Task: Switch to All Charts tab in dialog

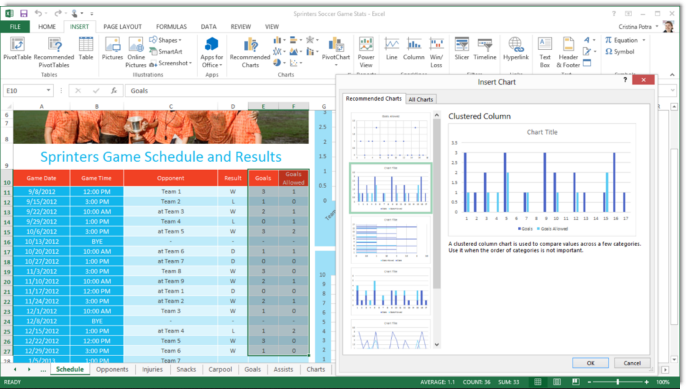Action: tap(420, 99)
